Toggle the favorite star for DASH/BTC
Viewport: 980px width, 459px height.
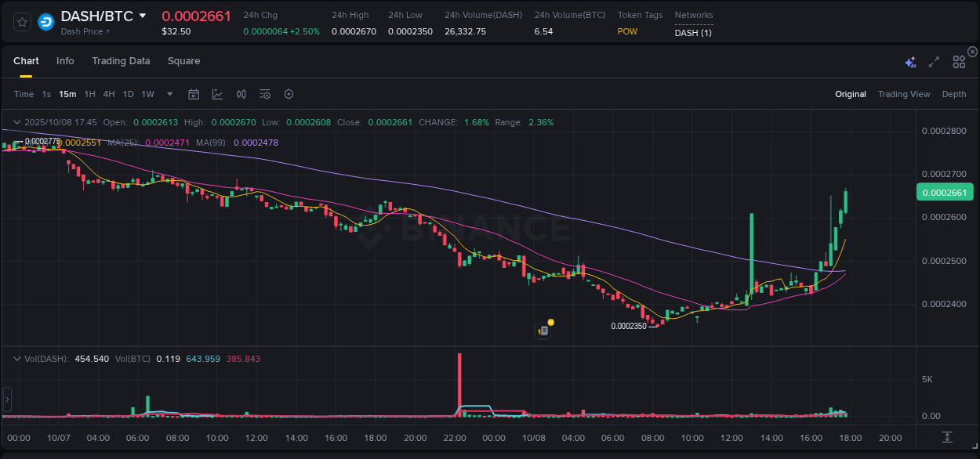click(x=21, y=21)
